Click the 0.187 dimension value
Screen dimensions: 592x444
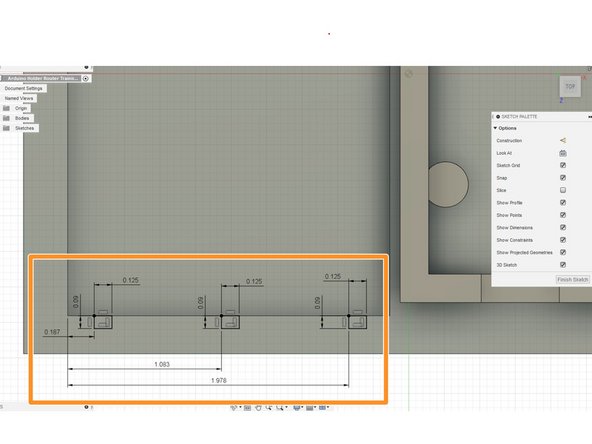[x=52, y=332]
